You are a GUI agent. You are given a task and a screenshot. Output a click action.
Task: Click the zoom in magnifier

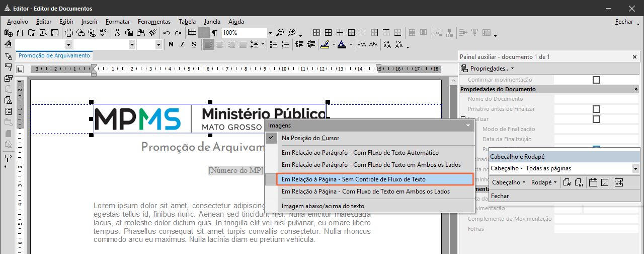291,33
